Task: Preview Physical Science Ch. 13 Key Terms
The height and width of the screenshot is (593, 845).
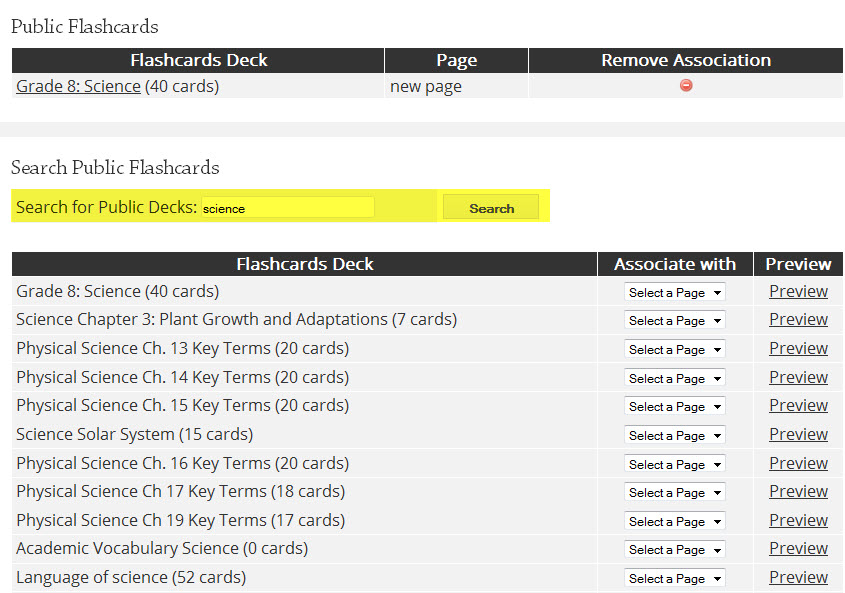Action: click(798, 348)
